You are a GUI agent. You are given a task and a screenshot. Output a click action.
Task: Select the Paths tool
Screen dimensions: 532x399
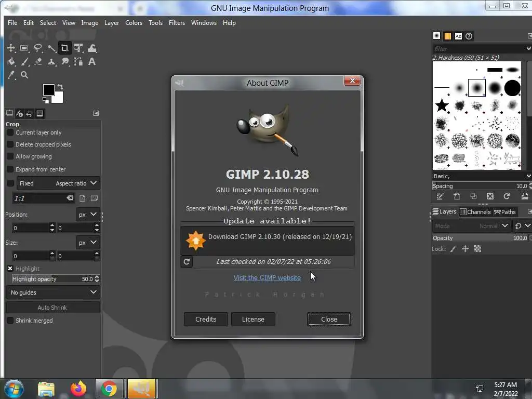pyautogui.click(x=78, y=62)
